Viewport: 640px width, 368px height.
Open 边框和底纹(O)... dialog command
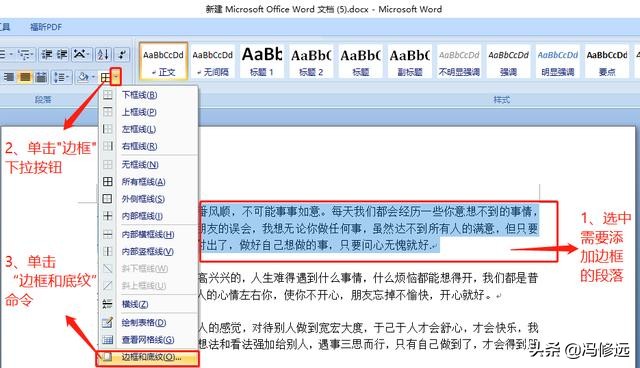(148, 357)
